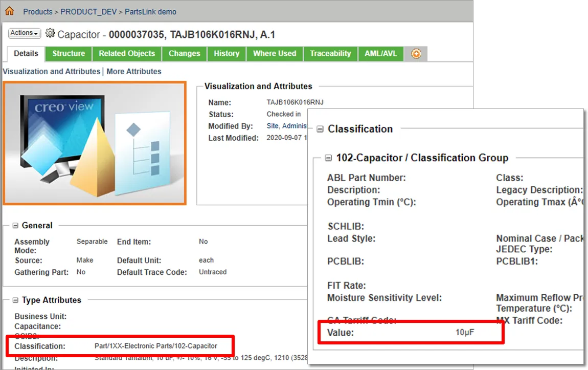Open the Where Used tab
Viewport: 588px width, 370px height.
click(x=275, y=54)
